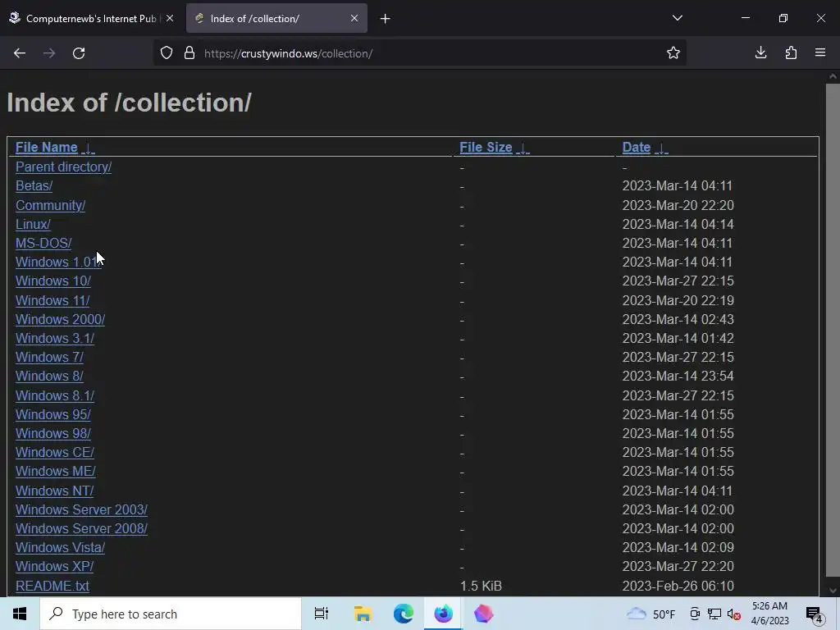Open the Windows 1.01 folder
840x630 pixels.
[58, 262]
